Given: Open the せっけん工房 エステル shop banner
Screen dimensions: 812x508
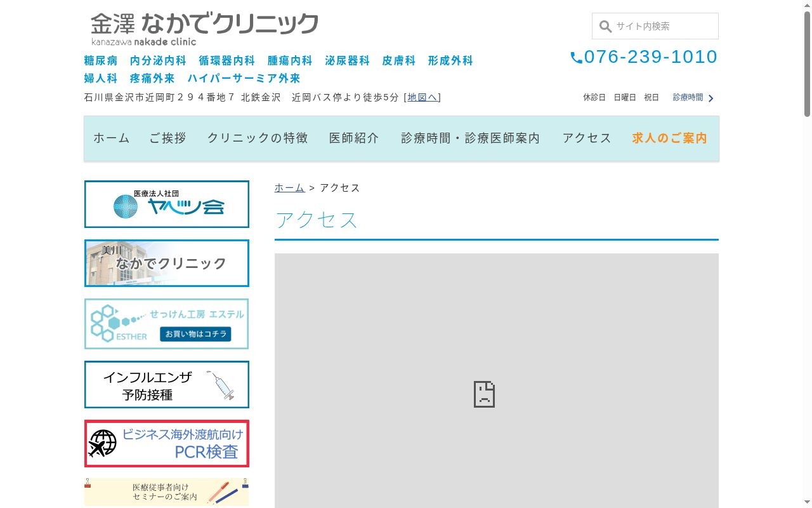Looking at the screenshot, I should point(167,324).
